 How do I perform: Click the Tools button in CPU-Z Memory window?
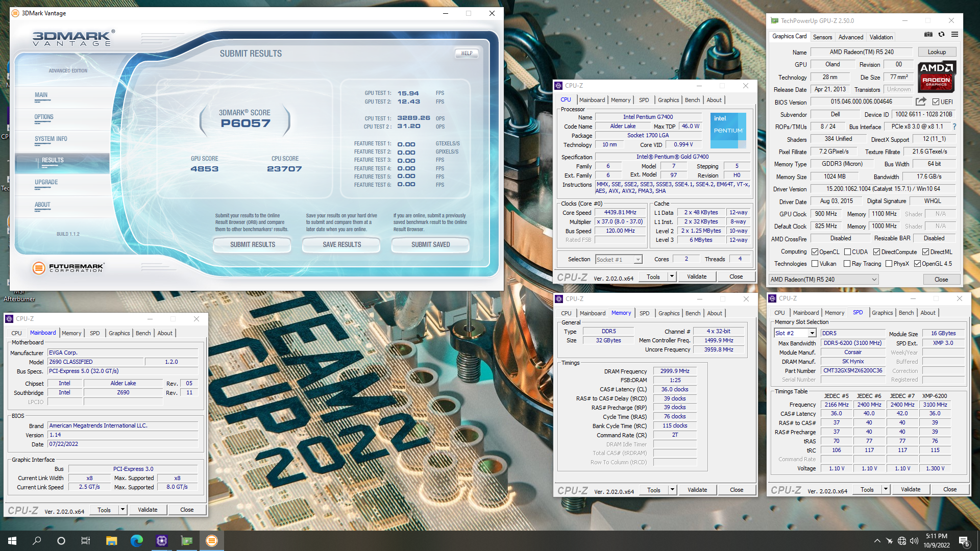coord(654,490)
